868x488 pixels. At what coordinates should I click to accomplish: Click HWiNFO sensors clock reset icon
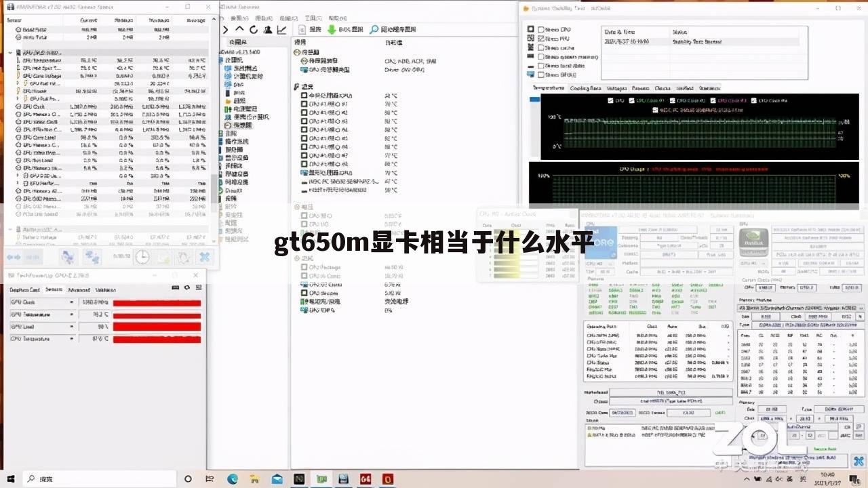(142, 258)
